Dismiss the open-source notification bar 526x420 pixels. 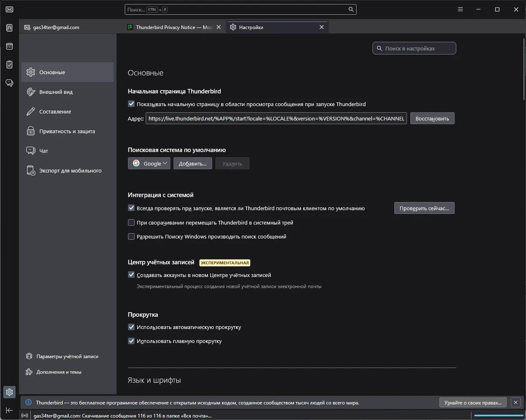(x=516, y=402)
